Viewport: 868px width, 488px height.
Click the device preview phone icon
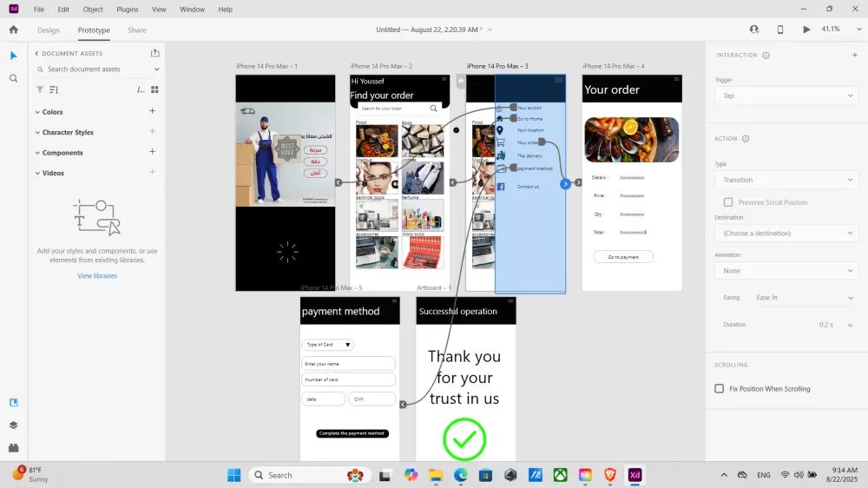780,30
